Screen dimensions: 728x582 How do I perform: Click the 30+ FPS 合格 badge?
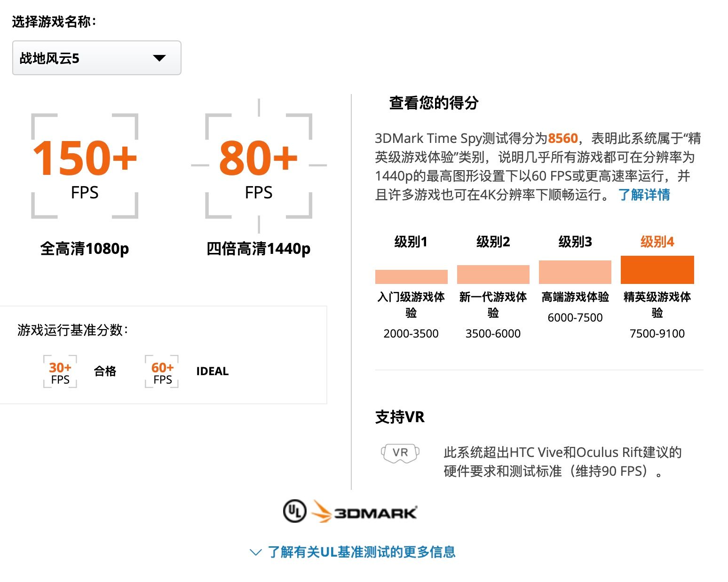point(60,371)
